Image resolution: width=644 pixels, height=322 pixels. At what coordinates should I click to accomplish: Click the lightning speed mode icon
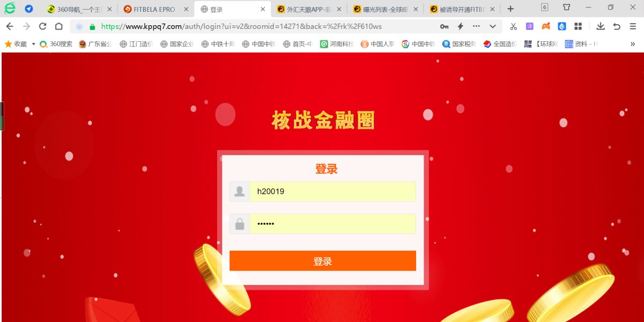(460, 26)
